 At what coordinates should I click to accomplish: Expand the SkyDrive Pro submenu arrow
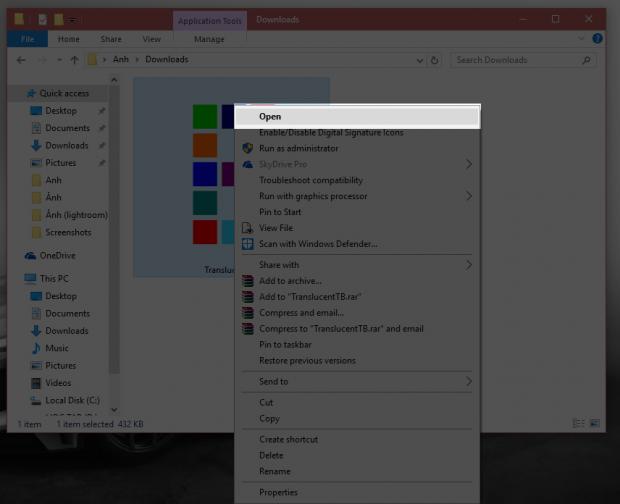point(469,164)
